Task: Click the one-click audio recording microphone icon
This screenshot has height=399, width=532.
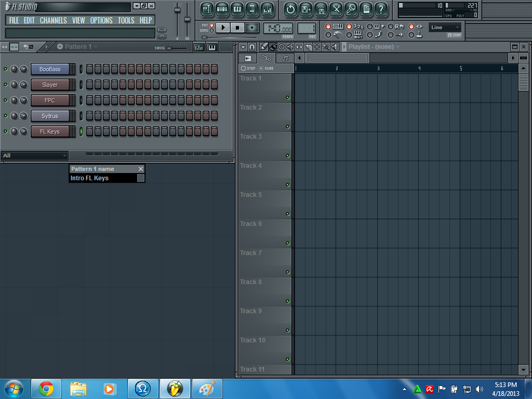Action: click(x=351, y=9)
